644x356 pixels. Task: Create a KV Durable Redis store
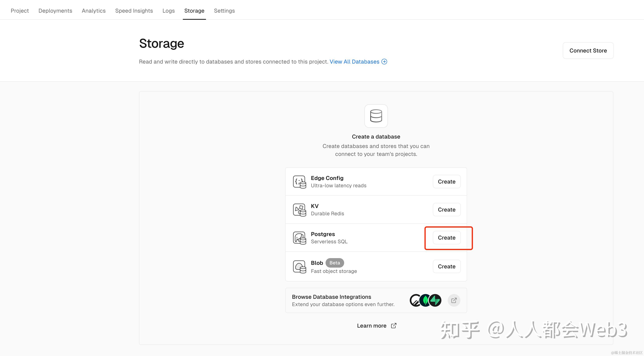pyautogui.click(x=446, y=210)
